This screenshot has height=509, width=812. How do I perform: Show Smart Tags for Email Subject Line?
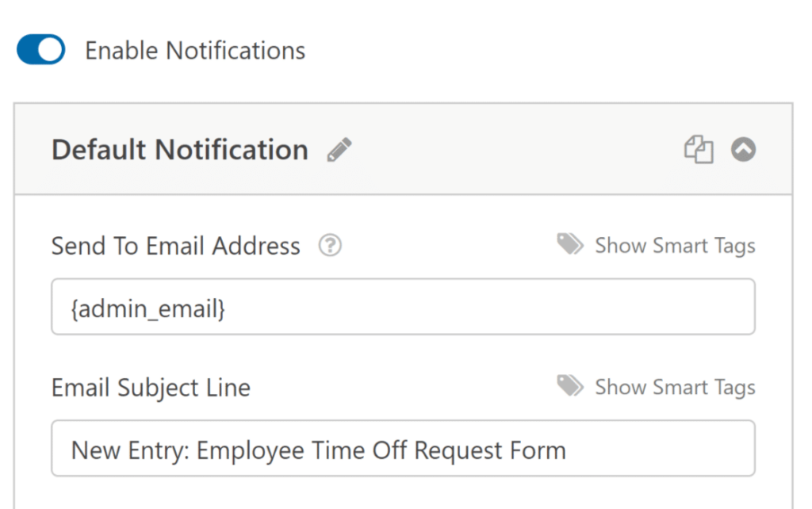(x=675, y=387)
